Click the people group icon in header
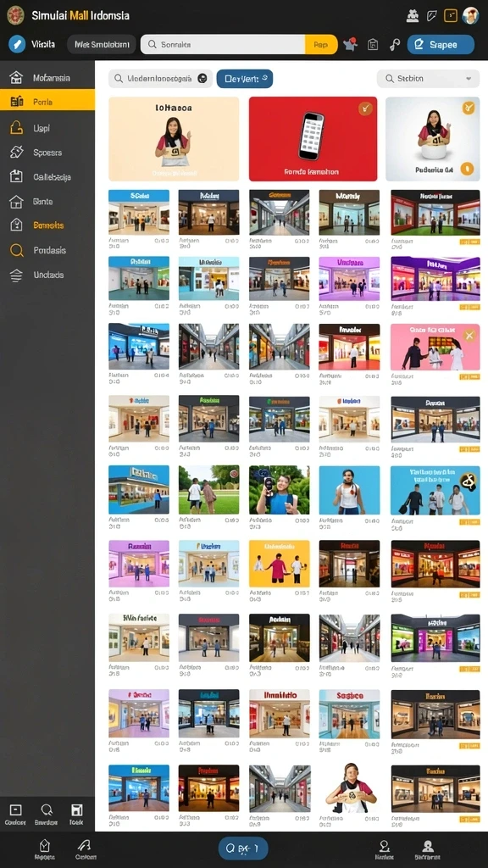Screen dimensions: 488x868 413,15
